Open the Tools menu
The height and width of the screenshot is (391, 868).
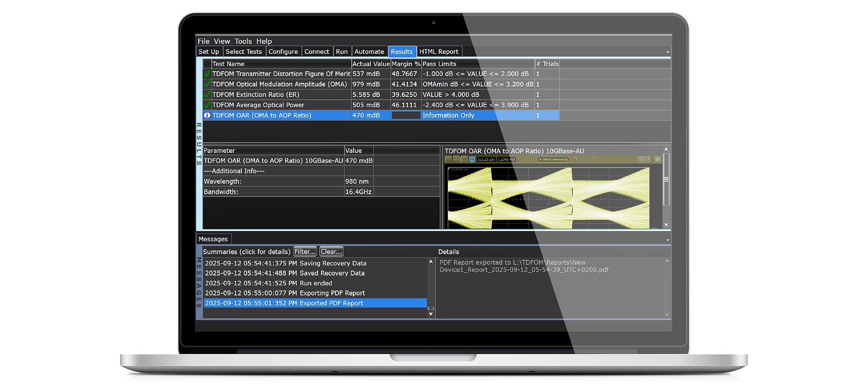coord(243,41)
